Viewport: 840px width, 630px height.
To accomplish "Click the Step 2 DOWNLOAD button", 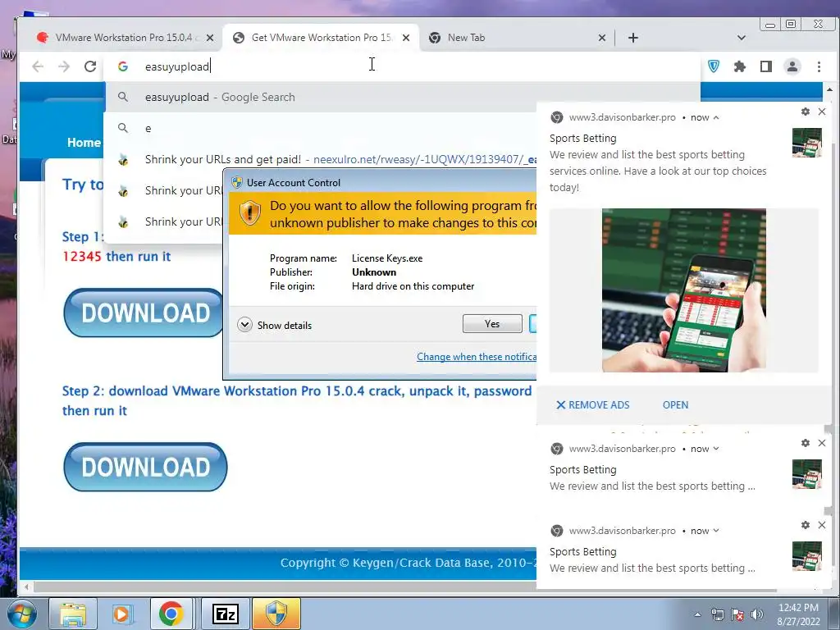I will coord(145,467).
